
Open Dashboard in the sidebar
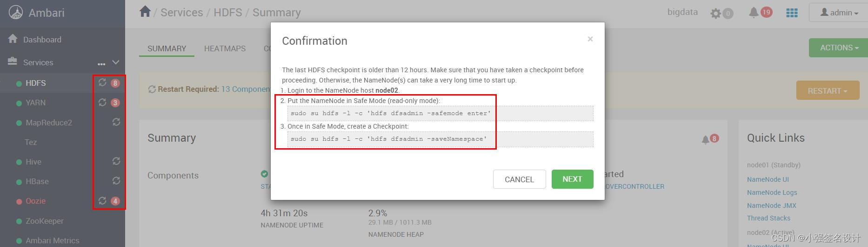42,40
